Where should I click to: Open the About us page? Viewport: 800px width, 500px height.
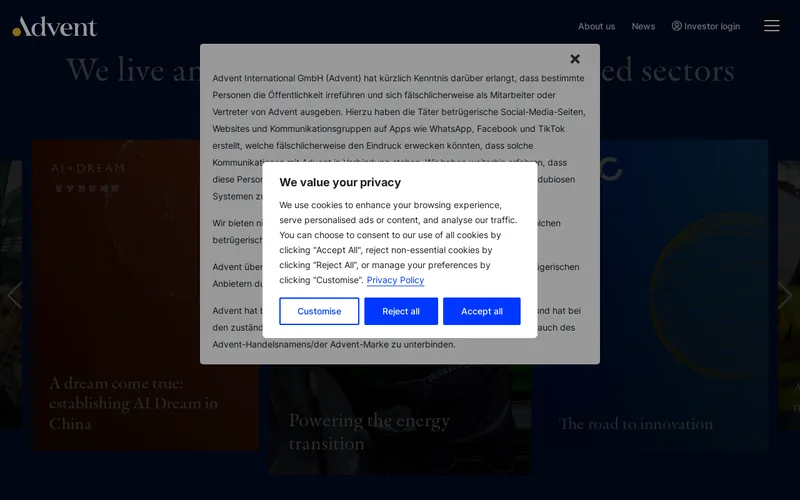click(596, 26)
